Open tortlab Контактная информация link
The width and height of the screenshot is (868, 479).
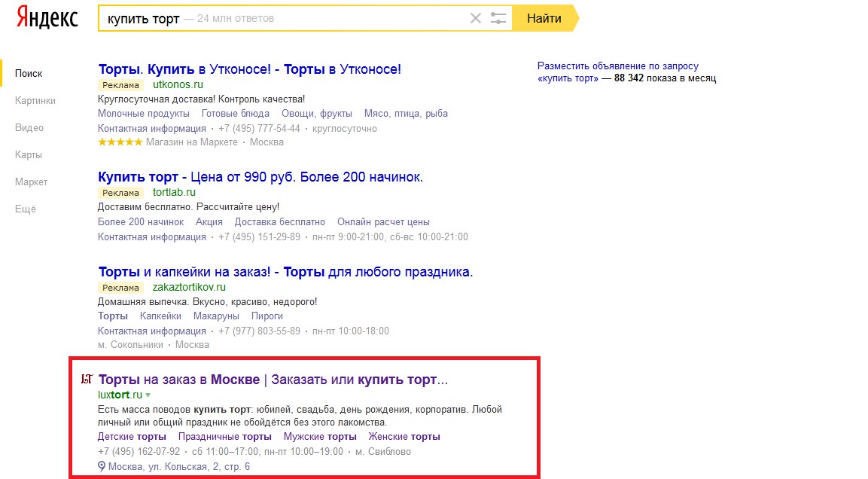pos(151,237)
